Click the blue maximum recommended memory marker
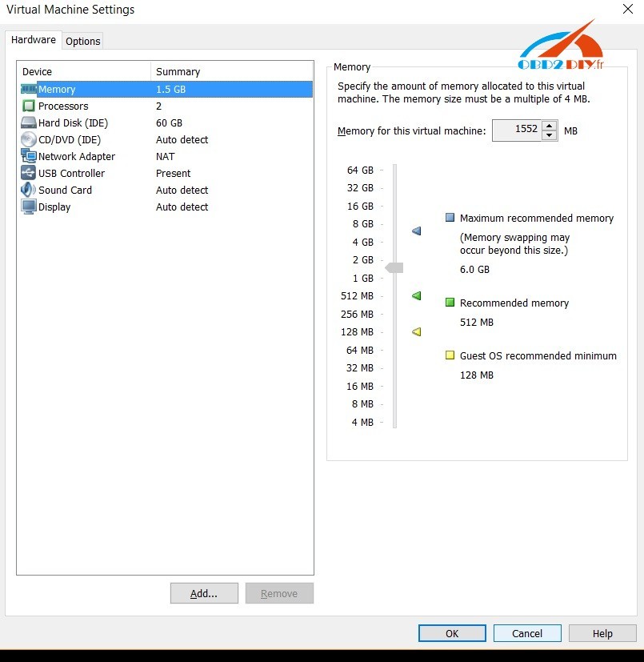The height and width of the screenshot is (662, 644). click(417, 231)
